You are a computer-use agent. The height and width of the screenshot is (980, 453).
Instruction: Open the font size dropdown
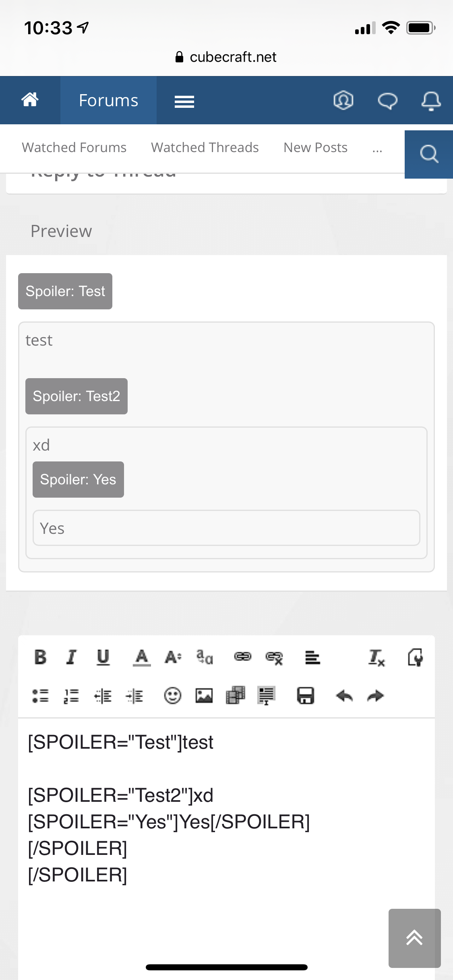pos(173,657)
